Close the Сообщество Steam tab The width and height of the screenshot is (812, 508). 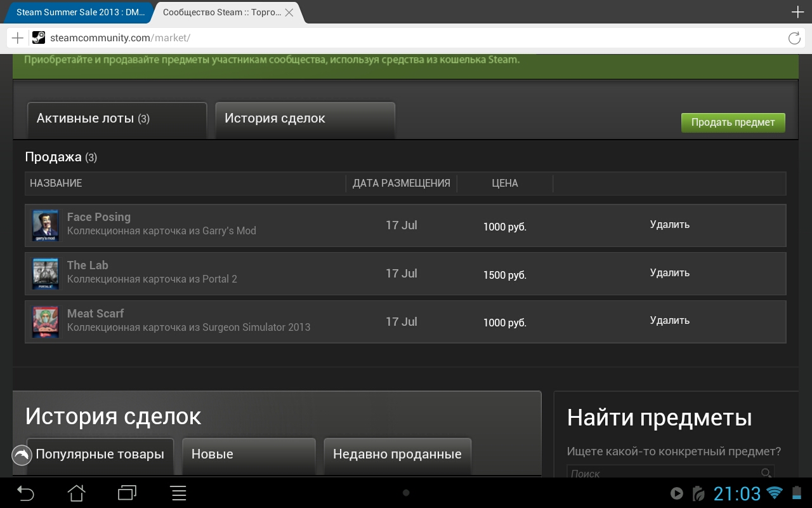[289, 13]
